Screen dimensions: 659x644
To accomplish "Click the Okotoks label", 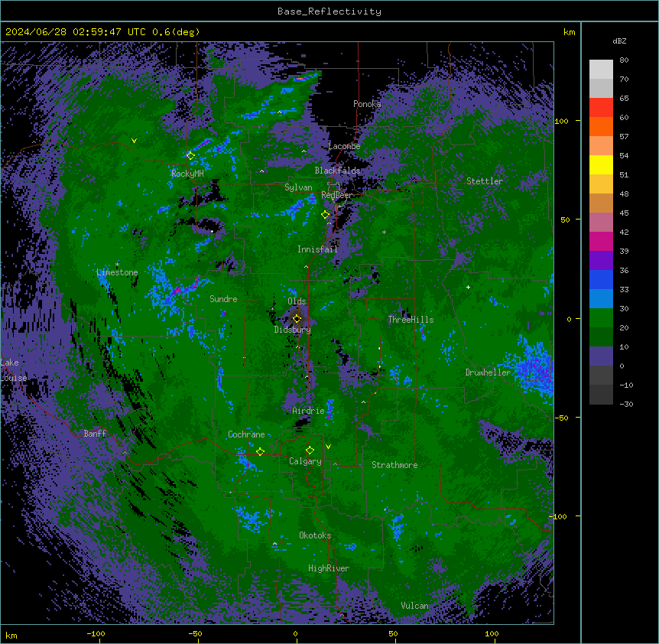I will 315,535.
